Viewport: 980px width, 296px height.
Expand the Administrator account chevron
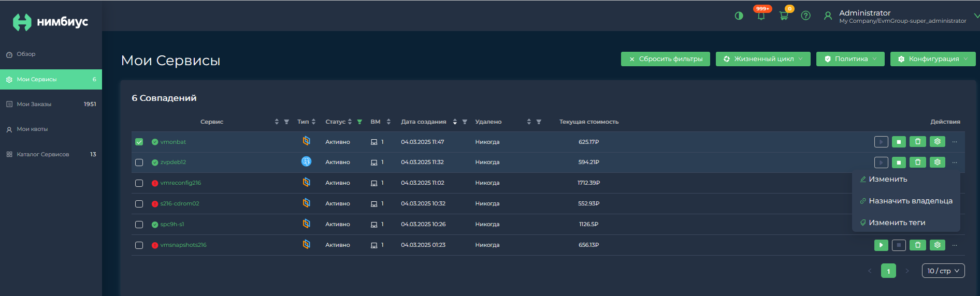tap(976, 16)
